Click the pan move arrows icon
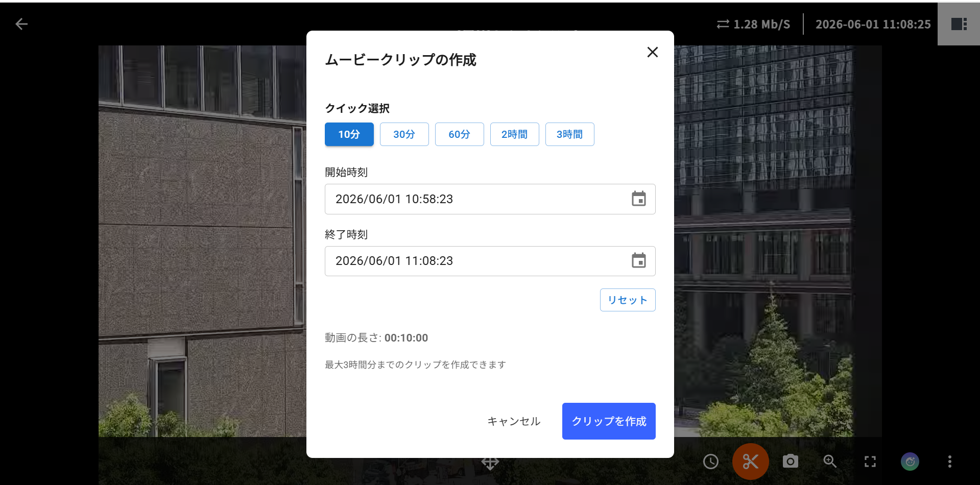The image size is (980, 485). [x=490, y=463]
